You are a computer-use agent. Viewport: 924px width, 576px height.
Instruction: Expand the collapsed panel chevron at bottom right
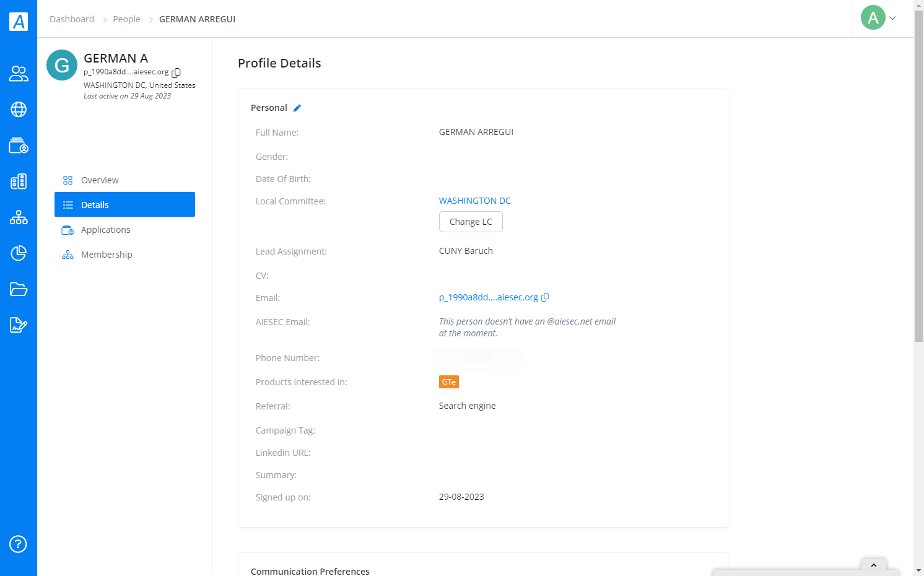coord(874,565)
